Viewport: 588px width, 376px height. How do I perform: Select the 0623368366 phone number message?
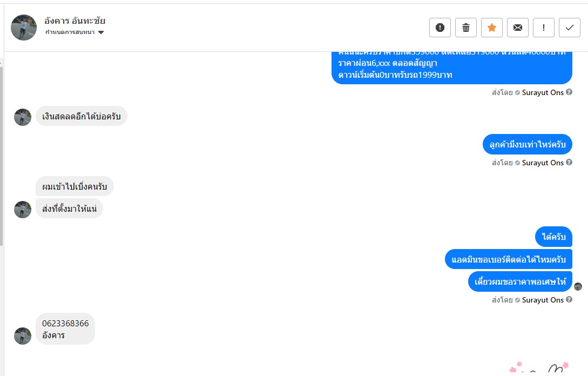point(65,323)
